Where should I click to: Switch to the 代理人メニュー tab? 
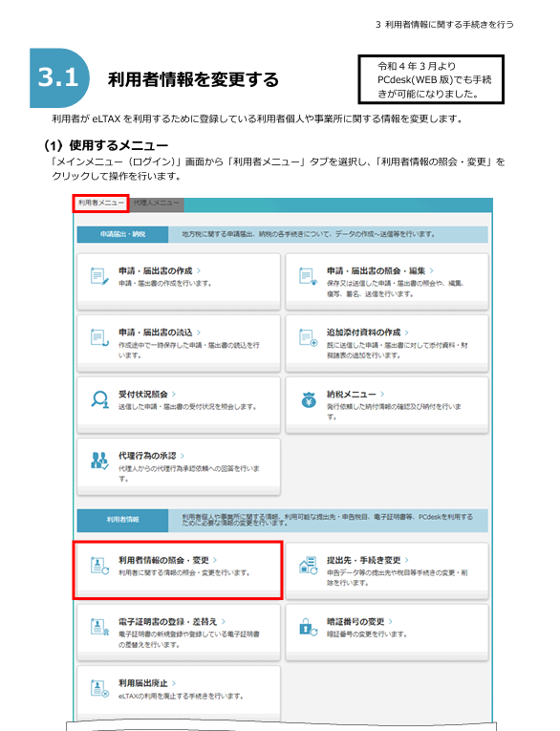[156, 204]
